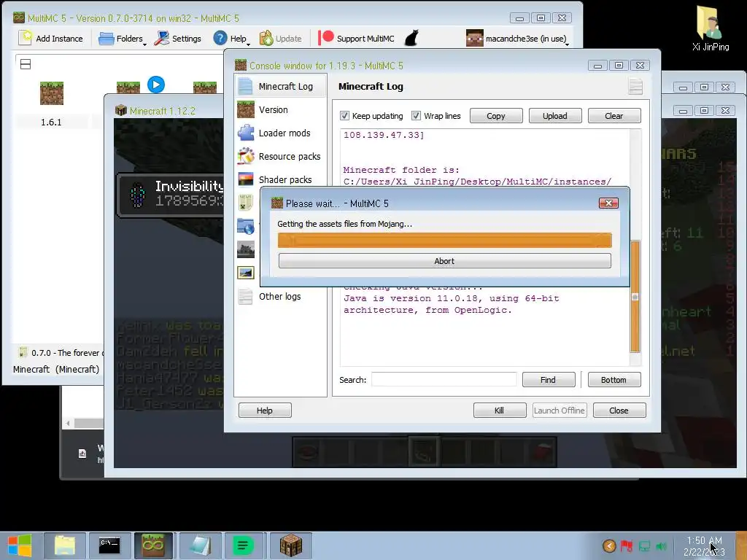This screenshot has height=560, width=747.
Task: Click the Bottom button
Action: pyautogui.click(x=614, y=379)
